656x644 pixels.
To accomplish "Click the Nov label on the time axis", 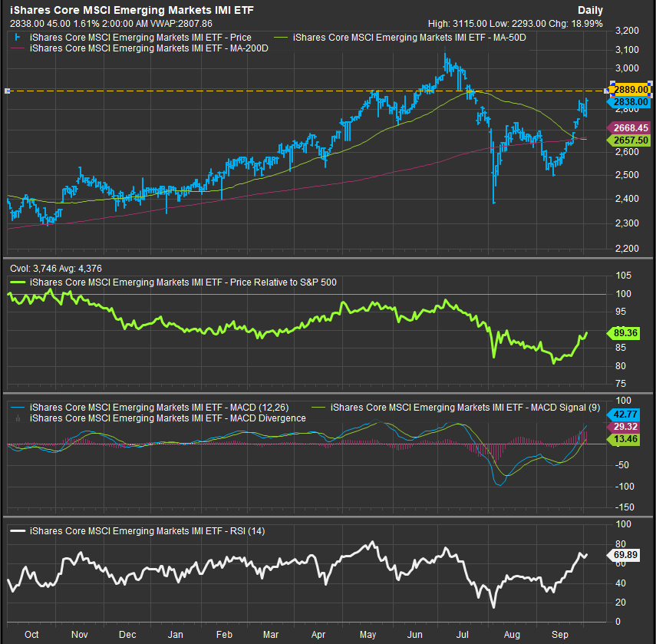I will pyautogui.click(x=80, y=634).
